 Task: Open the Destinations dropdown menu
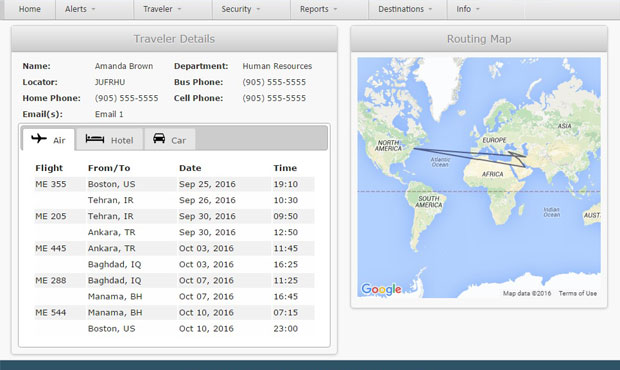coord(405,9)
